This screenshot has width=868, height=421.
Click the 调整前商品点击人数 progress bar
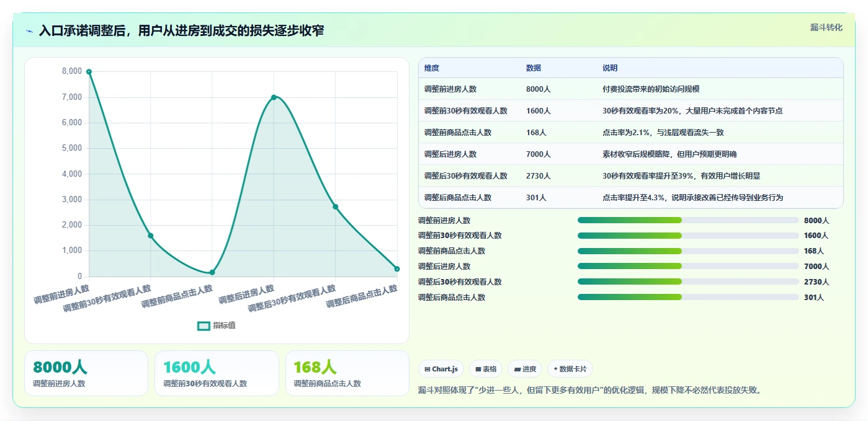tap(688, 251)
